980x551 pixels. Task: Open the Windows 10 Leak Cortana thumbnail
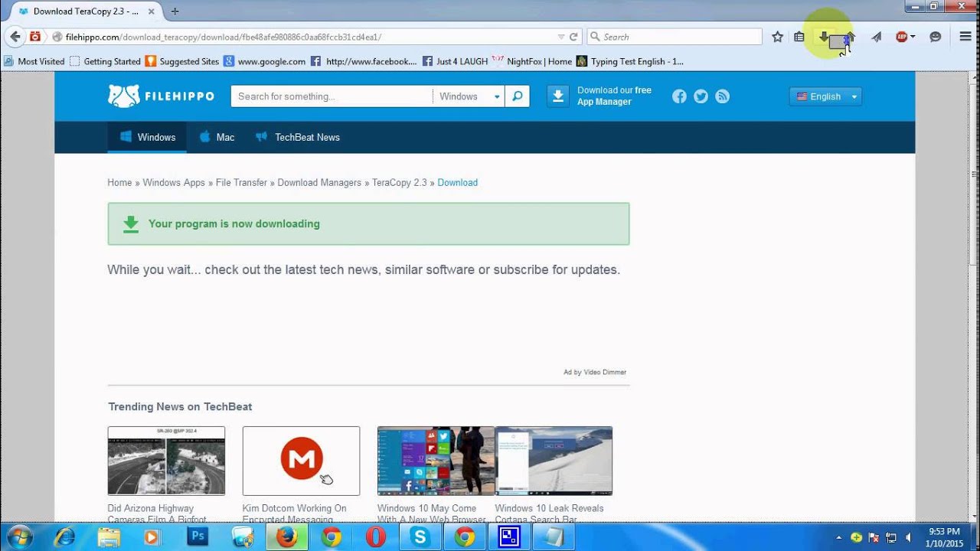(554, 461)
